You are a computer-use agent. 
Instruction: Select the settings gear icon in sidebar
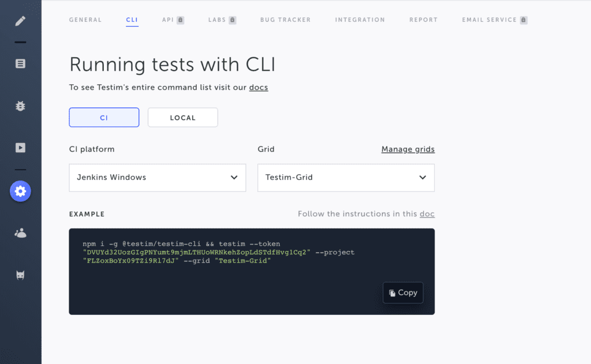pos(20,192)
